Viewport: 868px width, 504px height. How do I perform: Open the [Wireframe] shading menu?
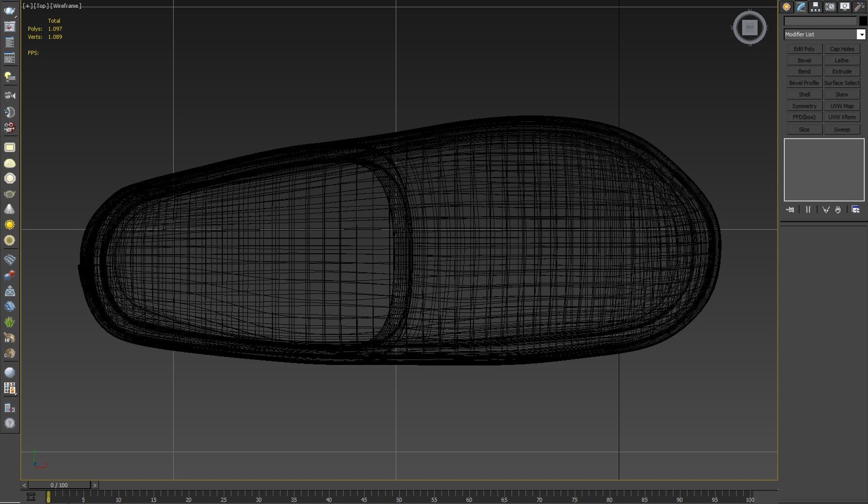(x=66, y=6)
